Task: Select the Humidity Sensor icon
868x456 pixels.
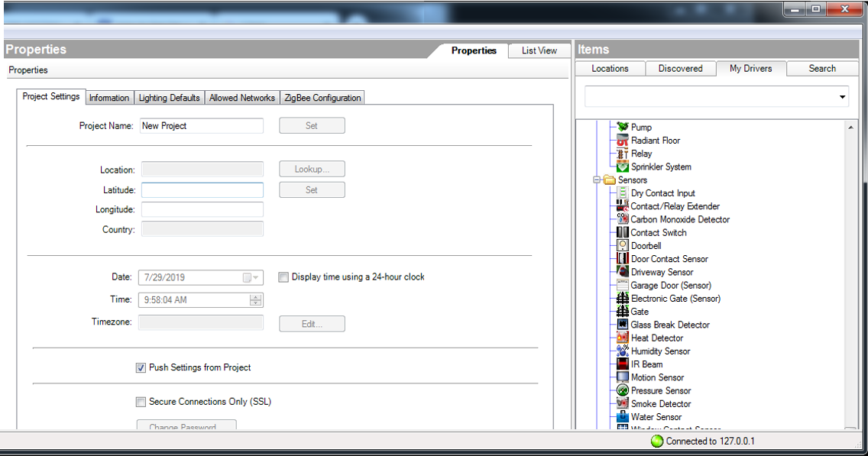Action: click(623, 351)
